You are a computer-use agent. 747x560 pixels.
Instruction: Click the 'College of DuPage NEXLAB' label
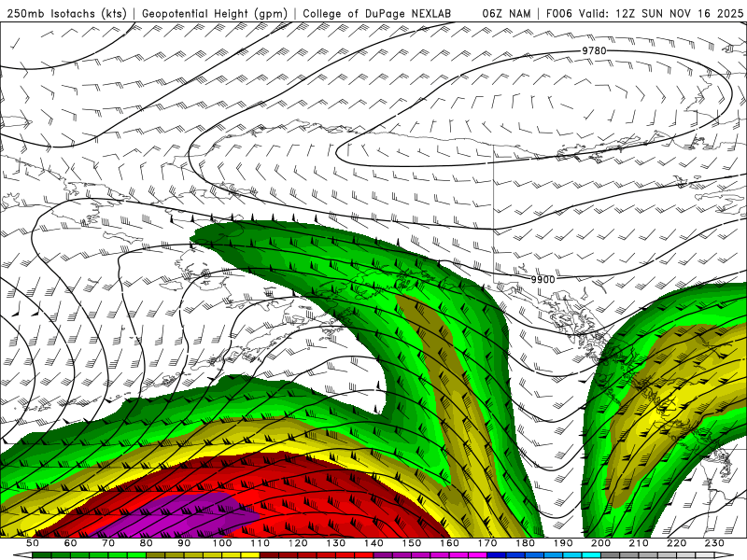(x=376, y=13)
